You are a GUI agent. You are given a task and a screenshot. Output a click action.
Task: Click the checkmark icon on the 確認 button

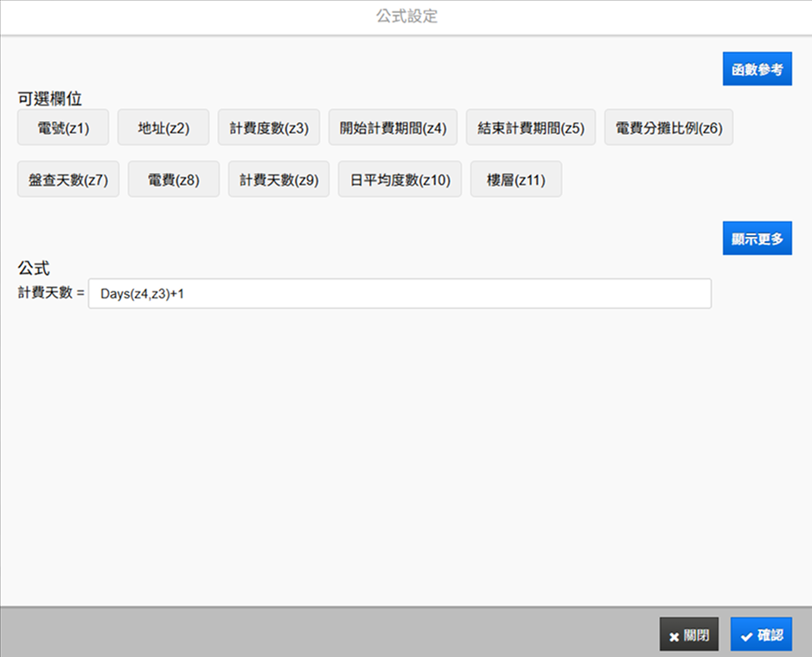[x=746, y=636]
